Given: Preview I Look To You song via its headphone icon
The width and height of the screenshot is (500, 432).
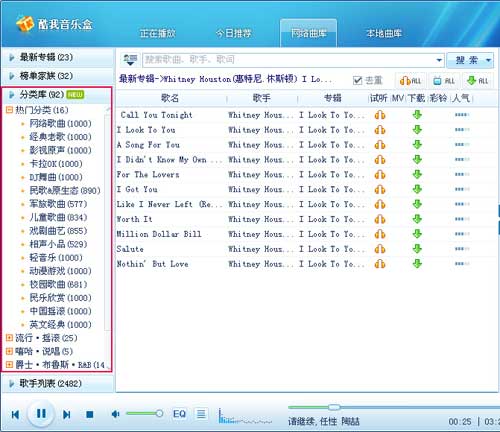Looking at the screenshot, I should pyautogui.click(x=380, y=130).
